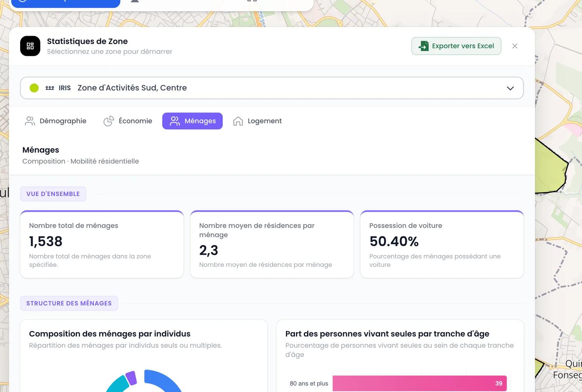Click the IRIS people-group icon
This screenshot has width=582, height=392.
(50, 88)
